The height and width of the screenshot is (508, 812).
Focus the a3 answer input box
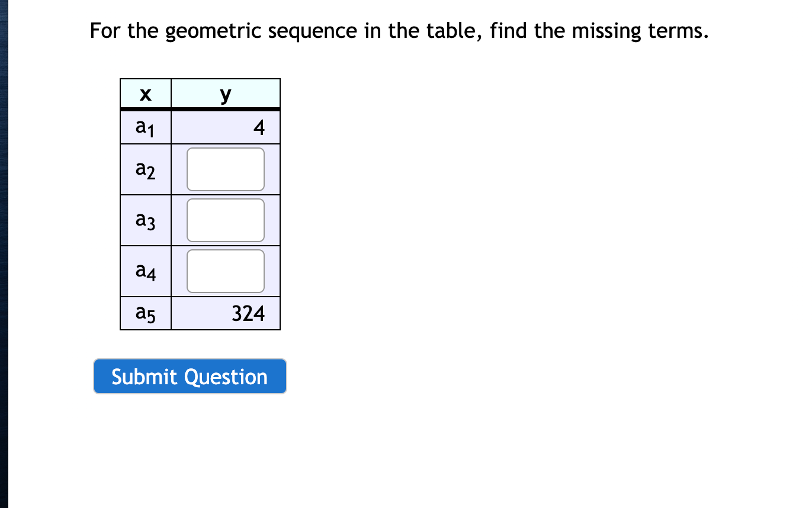pos(226,220)
